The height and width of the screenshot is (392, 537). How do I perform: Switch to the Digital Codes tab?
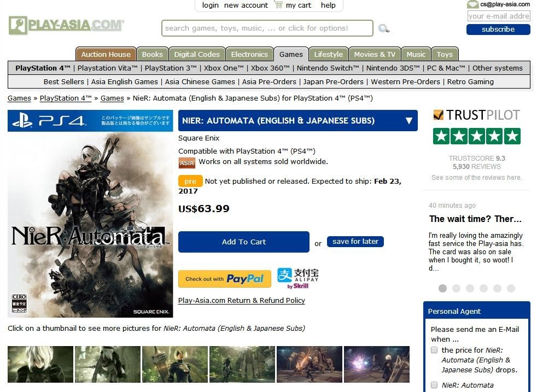pyautogui.click(x=197, y=54)
